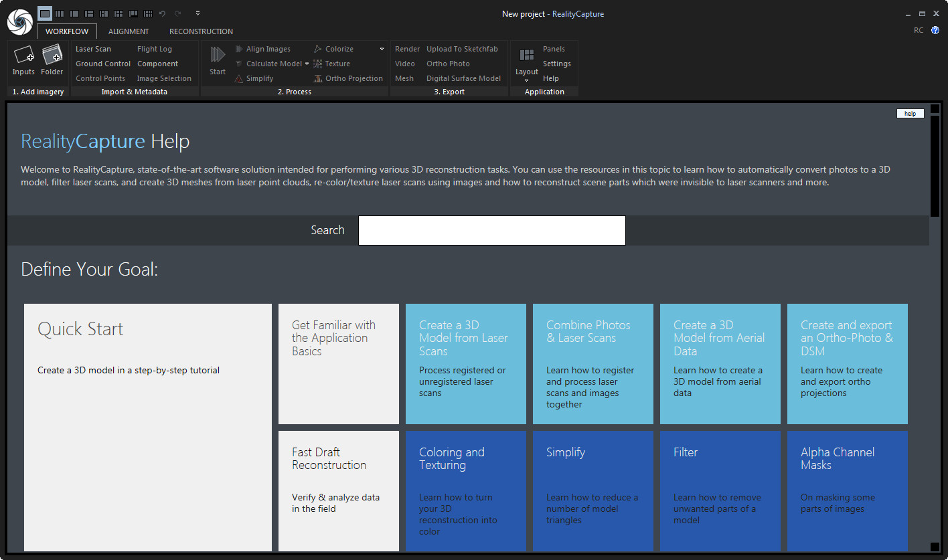Click Laser Scan import button

[93, 49]
